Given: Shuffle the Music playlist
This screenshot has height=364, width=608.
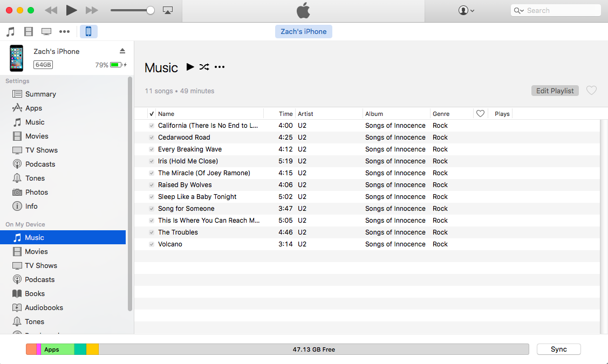Looking at the screenshot, I should 204,67.
